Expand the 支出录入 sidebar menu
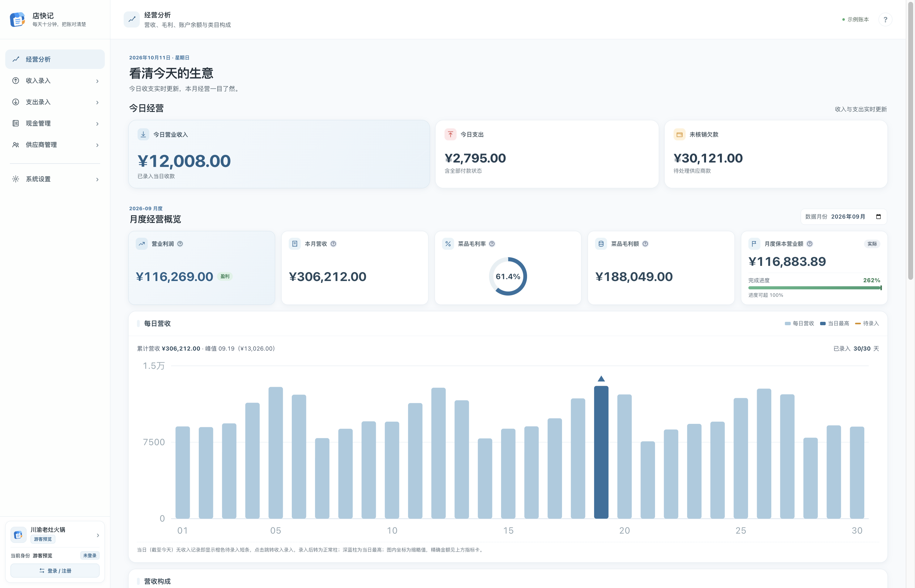The width and height of the screenshot is (915, 588). tap(55, 102)
